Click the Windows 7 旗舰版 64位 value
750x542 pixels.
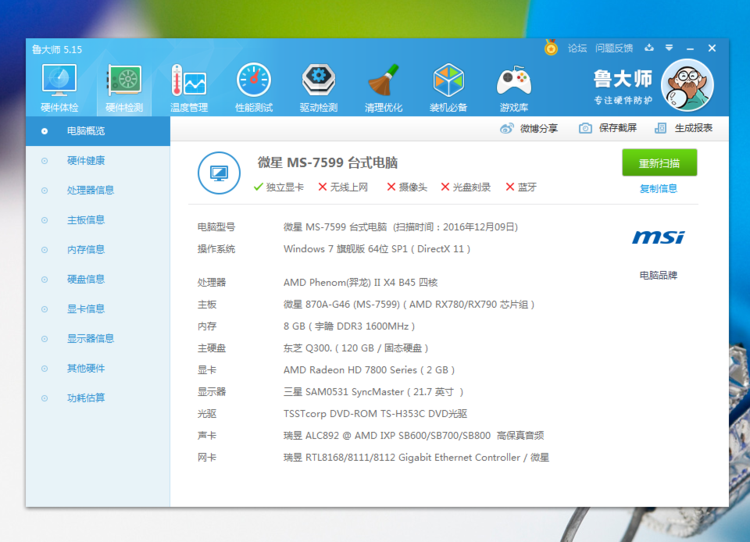[x=377, y=249]
